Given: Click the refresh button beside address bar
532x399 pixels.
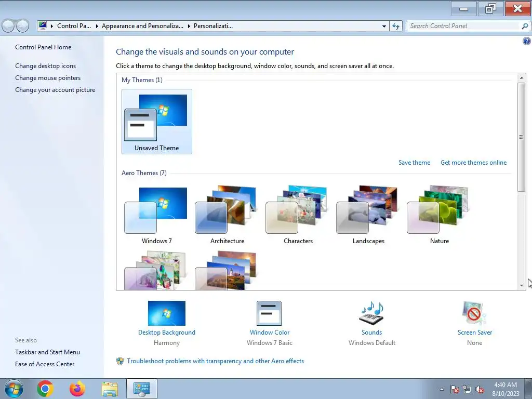Looking at the screenshot, I should click(396, 26).
